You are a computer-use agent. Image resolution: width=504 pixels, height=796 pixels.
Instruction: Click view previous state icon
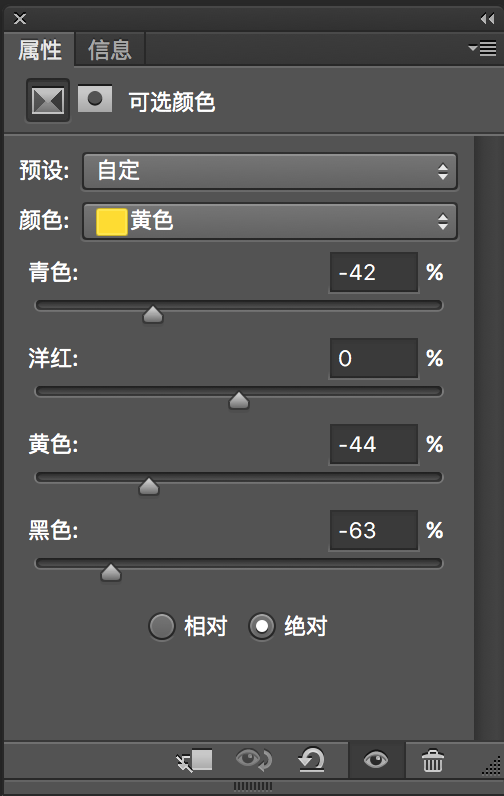[x=254, y=760]
